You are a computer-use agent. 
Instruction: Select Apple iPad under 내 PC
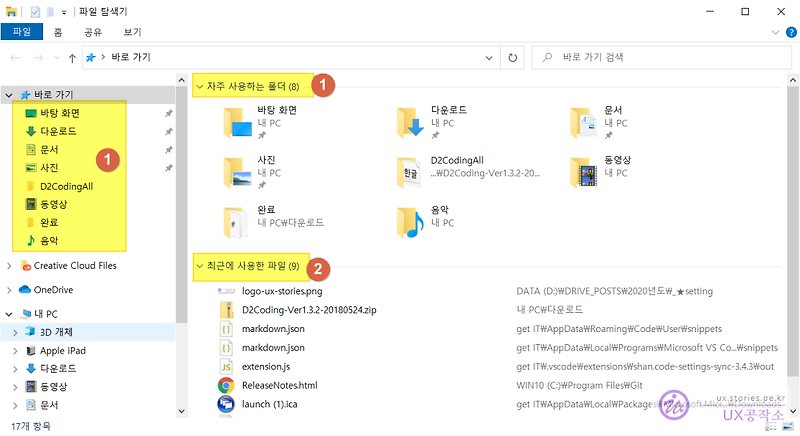click(x=63, y=350)
